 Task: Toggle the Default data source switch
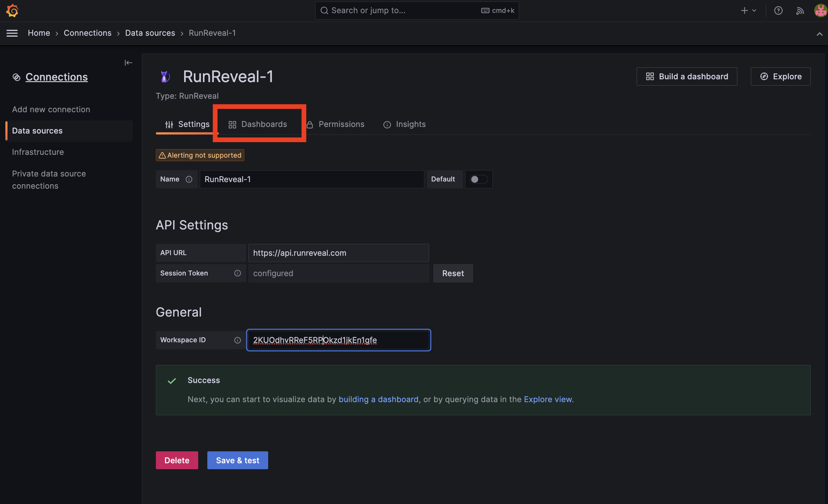478,179
